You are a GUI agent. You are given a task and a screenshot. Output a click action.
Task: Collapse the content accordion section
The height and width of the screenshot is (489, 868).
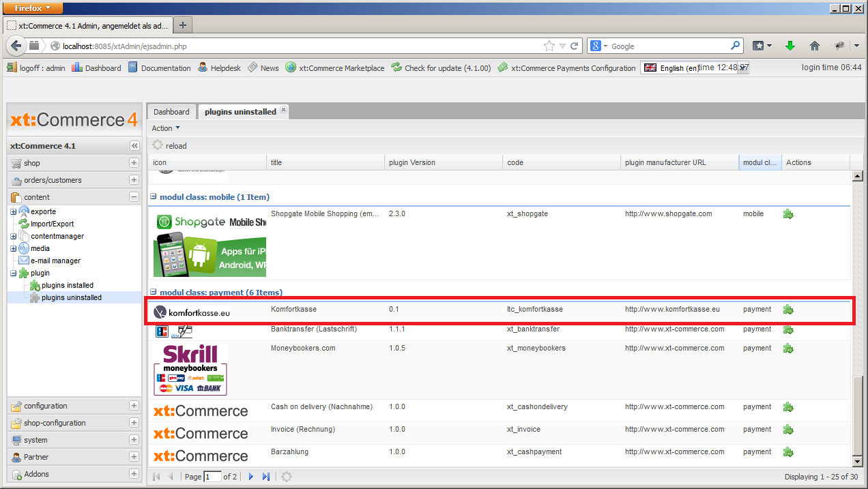coord(134,197)
